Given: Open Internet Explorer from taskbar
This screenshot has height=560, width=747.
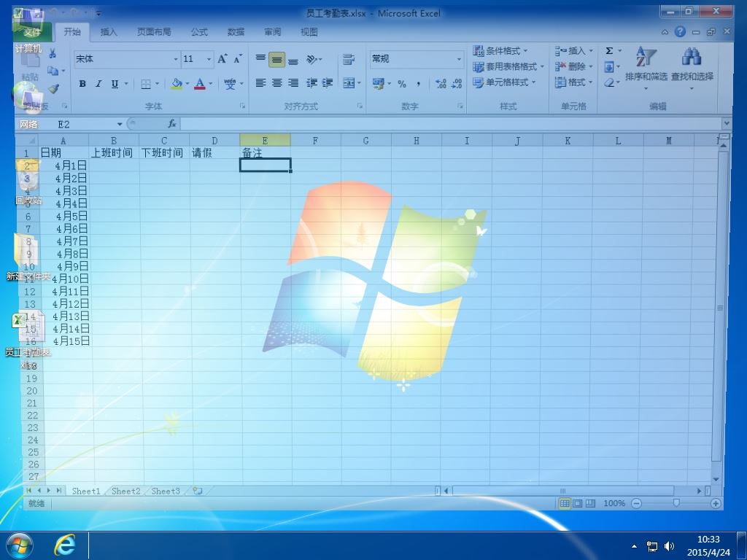Looking at the screenshot, I should click(x=64, y=545).
